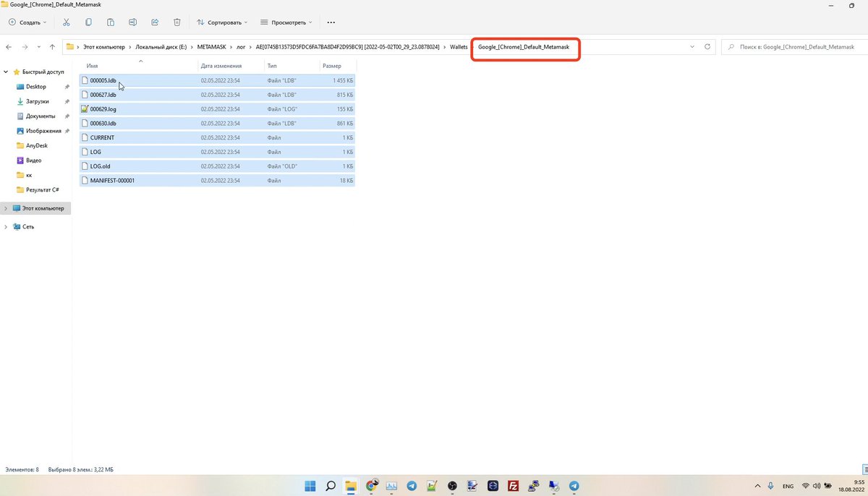Screen dimensions: 868x496
Task: Click the ENG language indicator
Action: click(788, 486)
